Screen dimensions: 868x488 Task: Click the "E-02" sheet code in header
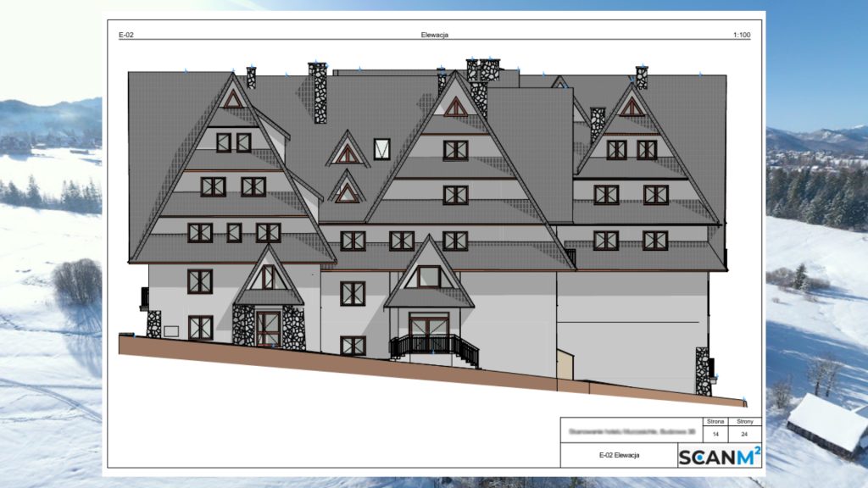[127, 35]
